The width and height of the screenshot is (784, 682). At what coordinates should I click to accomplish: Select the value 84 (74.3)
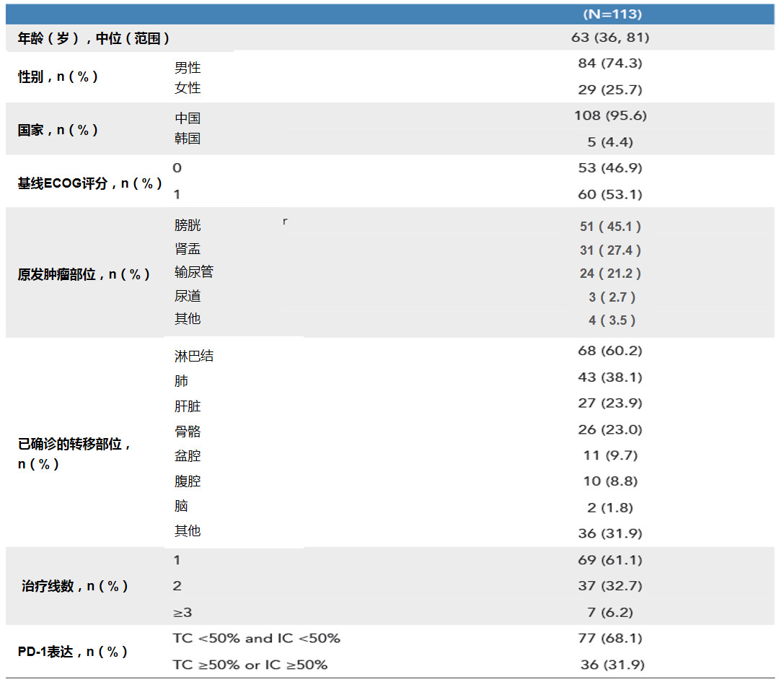[x=610, y=63]
